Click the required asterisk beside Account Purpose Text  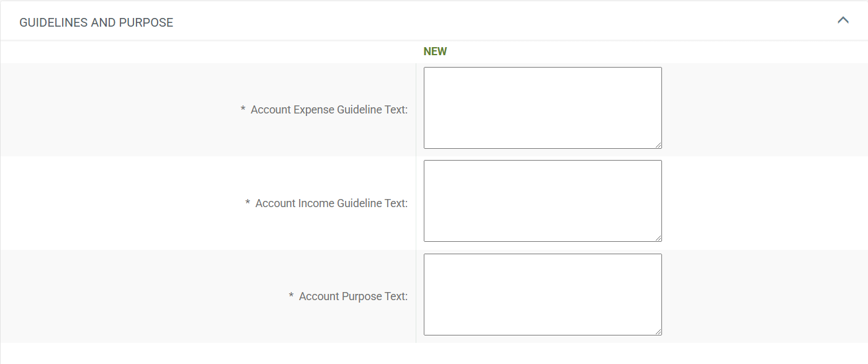click(x=291, y=296)
